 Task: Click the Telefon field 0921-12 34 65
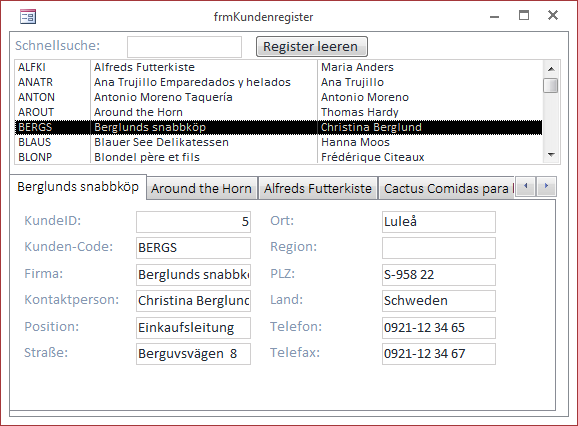pos(439,328)
